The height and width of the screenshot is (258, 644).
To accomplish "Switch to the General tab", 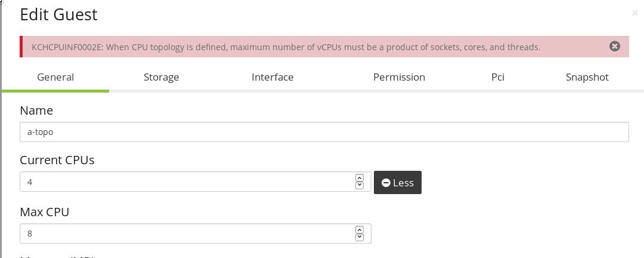I will (x=55, y=77).
